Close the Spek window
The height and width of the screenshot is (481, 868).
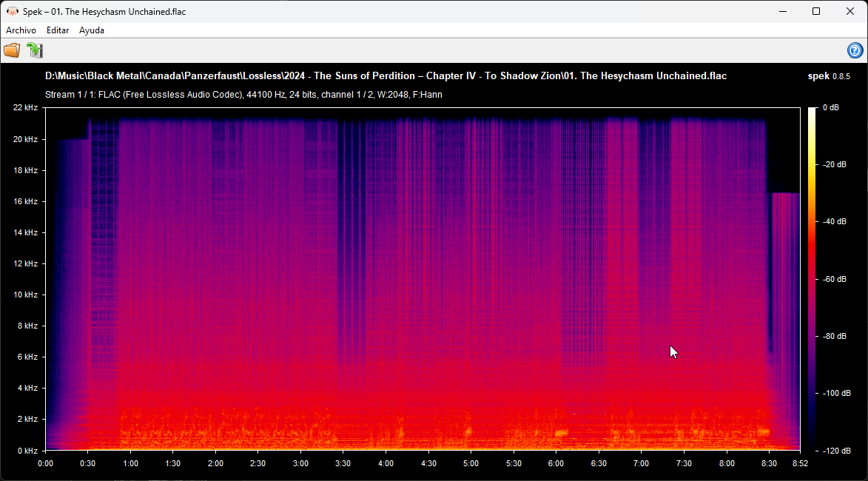click(850, 12)
